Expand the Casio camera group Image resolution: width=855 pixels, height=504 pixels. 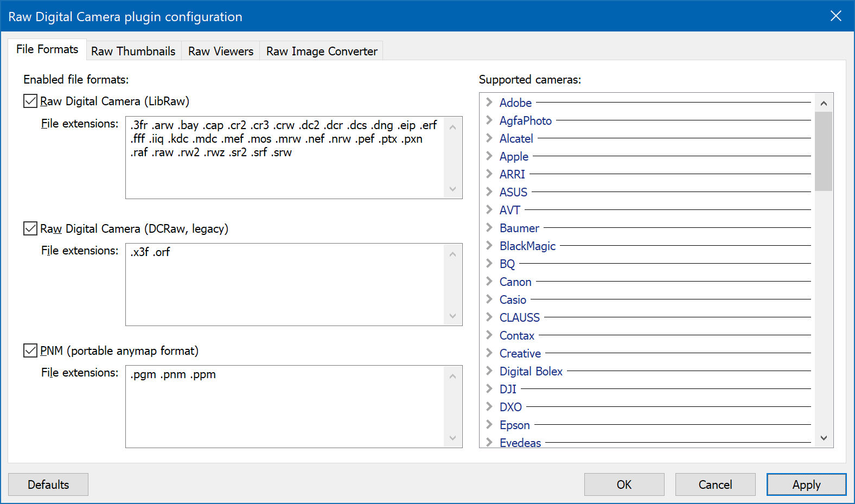(x=489, y=299)
